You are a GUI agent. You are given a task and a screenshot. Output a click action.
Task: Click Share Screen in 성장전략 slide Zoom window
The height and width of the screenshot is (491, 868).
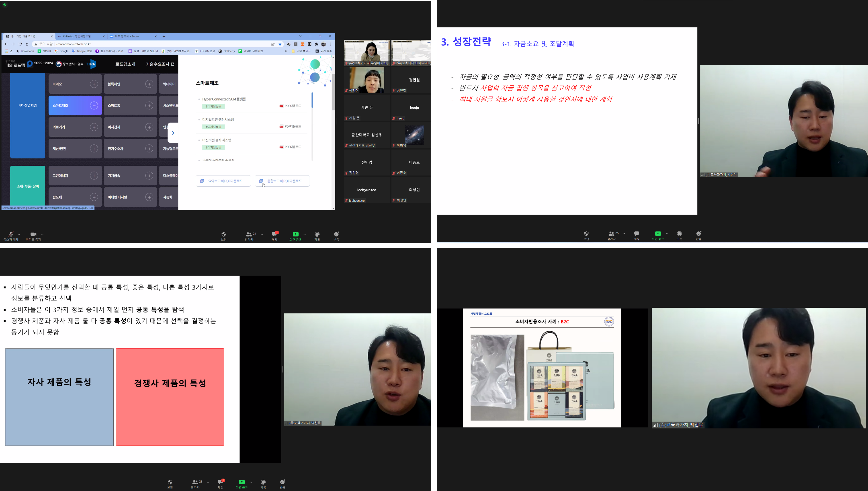pyautogui.click(x=658, y=235)
